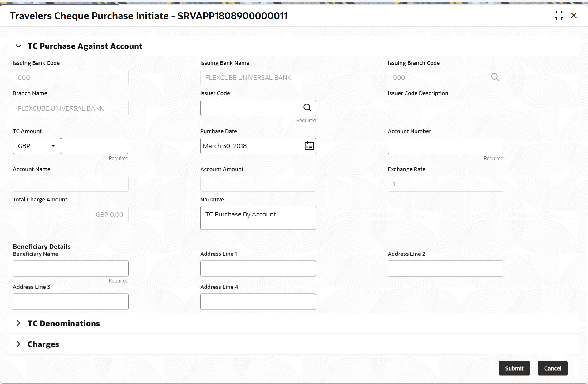Screen dimensions: 588x384
Task: Click the Issuing Branch Code search icon
Action: (495, 77)
